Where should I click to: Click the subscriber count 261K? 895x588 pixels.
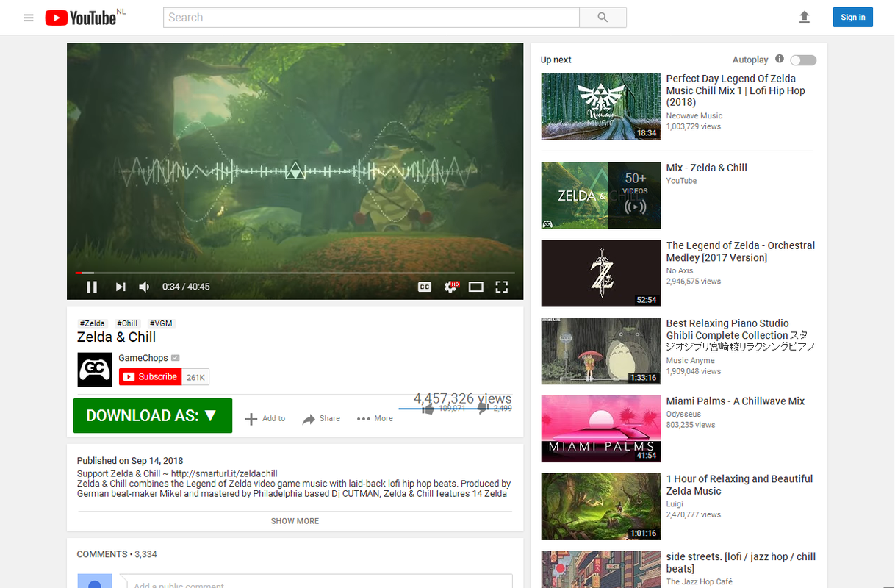point(195,377)
